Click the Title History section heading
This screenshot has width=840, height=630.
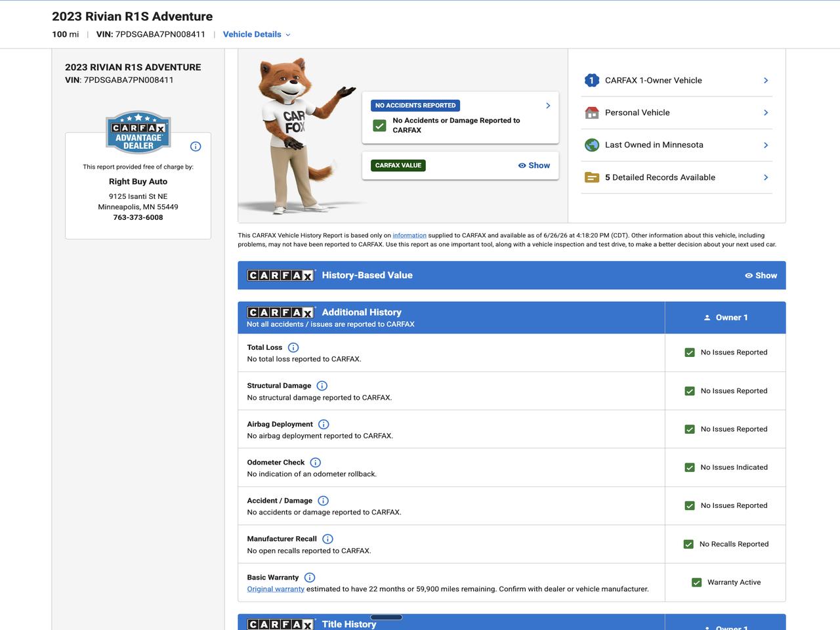coord(349,624)
